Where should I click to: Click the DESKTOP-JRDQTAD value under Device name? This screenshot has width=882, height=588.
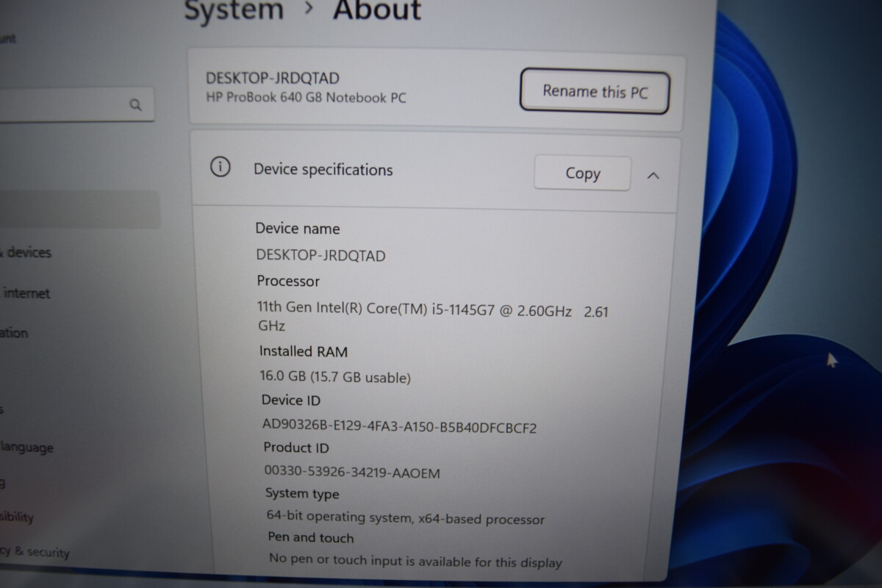(x=320, y=255)
